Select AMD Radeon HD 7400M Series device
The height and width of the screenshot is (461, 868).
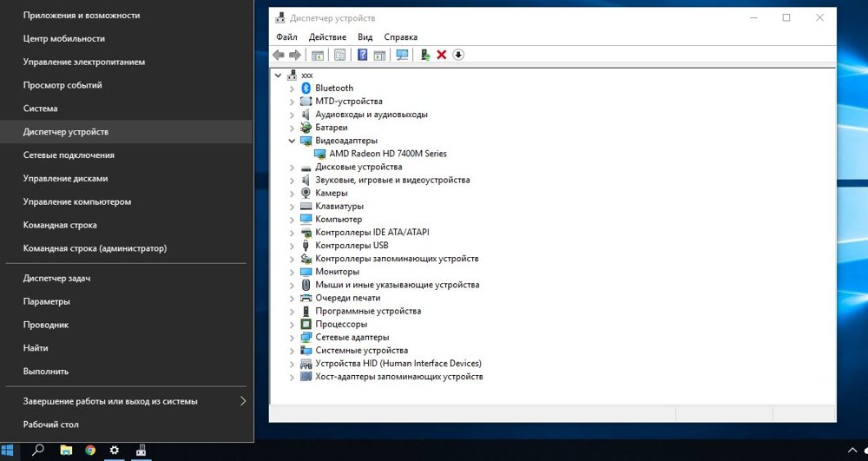[x=387, y=154]
